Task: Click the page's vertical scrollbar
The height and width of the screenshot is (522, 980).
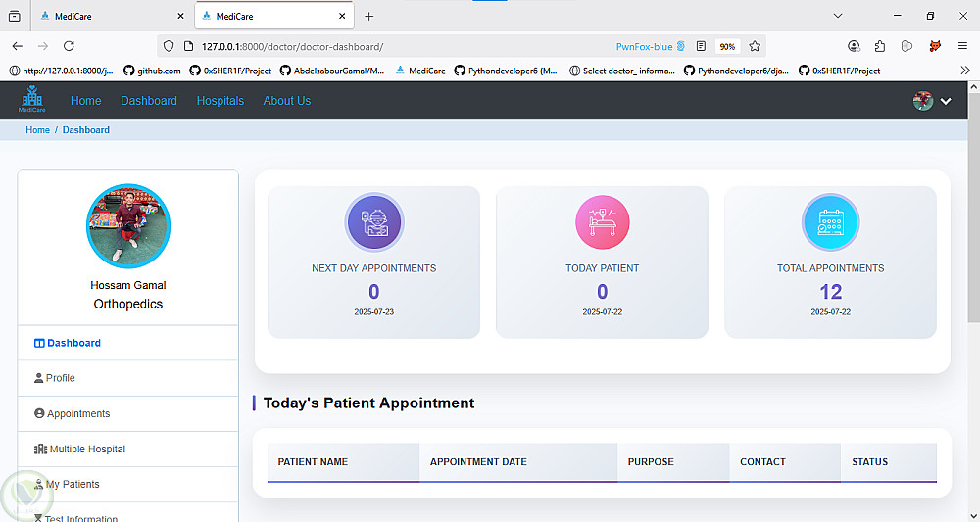Action: pyautogui.click(x=972, y=215)
